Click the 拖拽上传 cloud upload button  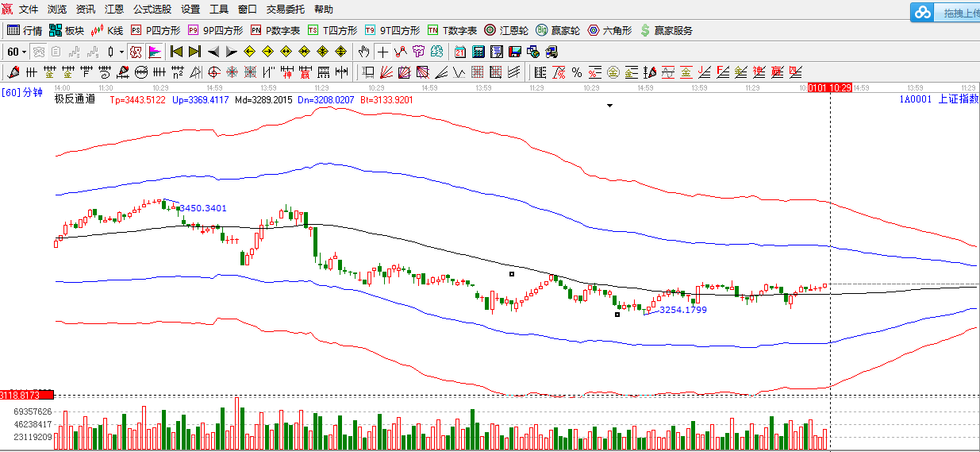(946, 13)
